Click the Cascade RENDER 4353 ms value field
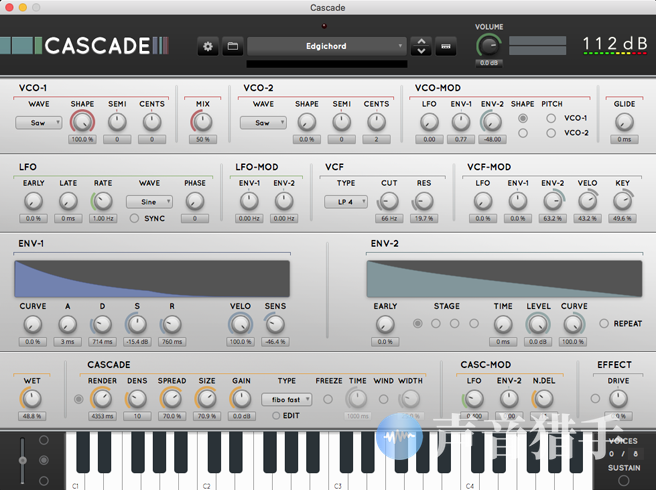 [102, 416]
